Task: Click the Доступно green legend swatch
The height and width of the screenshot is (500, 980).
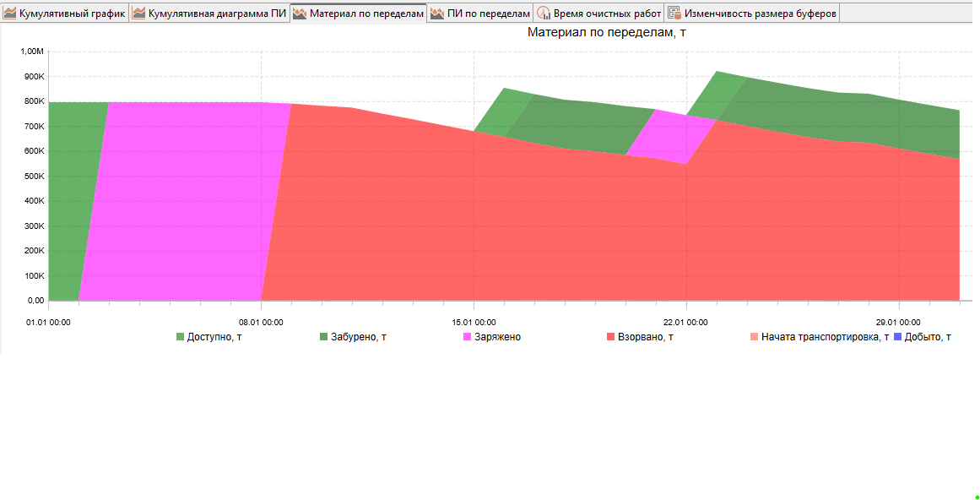Action: [x=180, y=337]
